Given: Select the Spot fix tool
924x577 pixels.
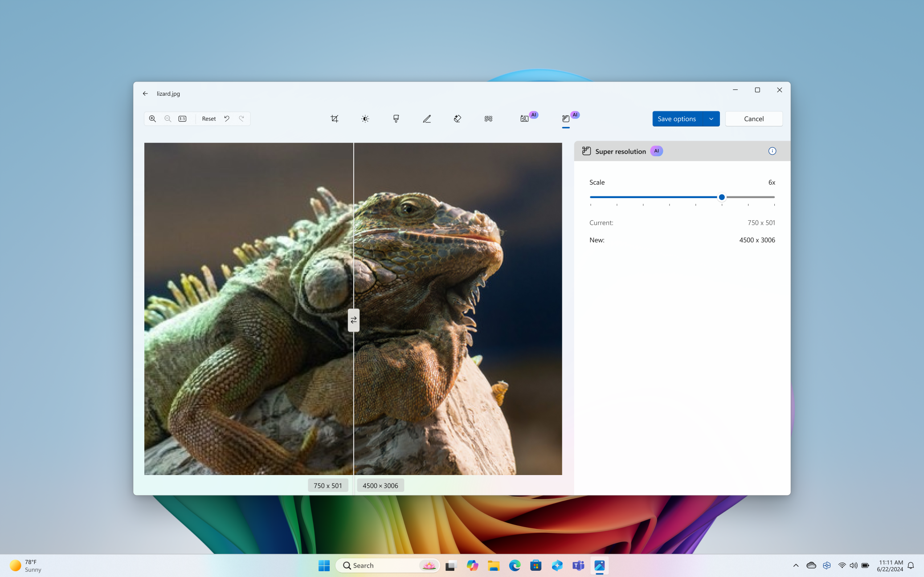Looking at the screenshot, I should tap(458, 118).
